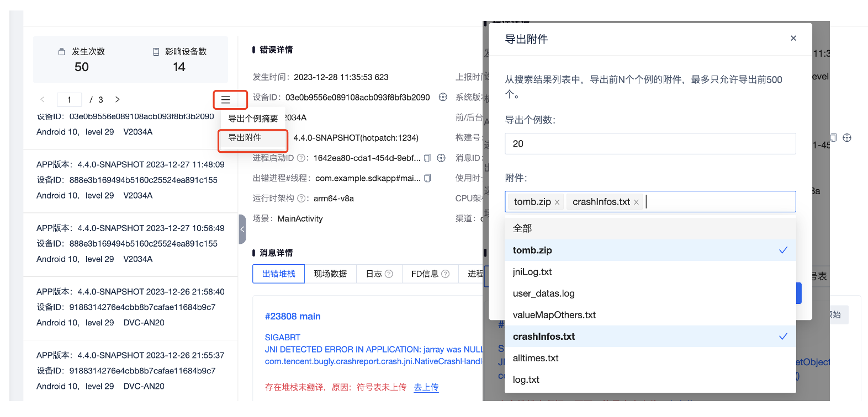Viewport: 868px width, 417px height.
Task: Click the 去上传 link
Action: pos(426,387)
